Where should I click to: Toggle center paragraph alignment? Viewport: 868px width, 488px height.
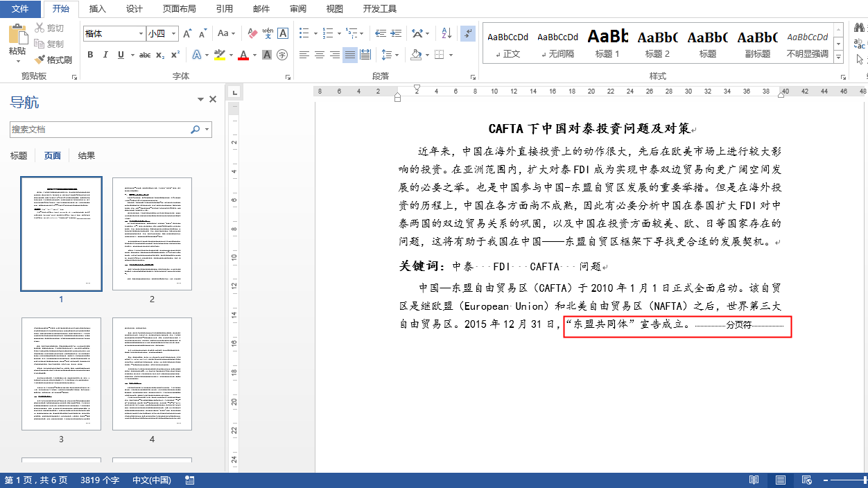coord(318,55)
